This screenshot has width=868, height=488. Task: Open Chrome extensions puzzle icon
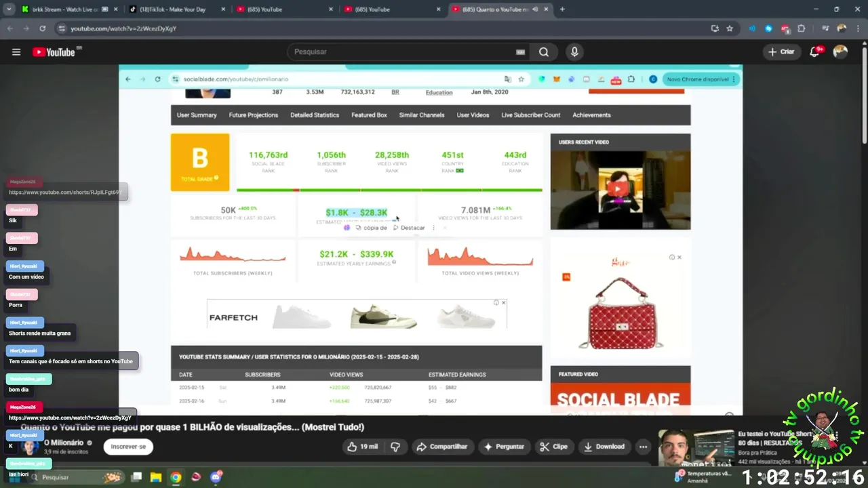(802, 28)
